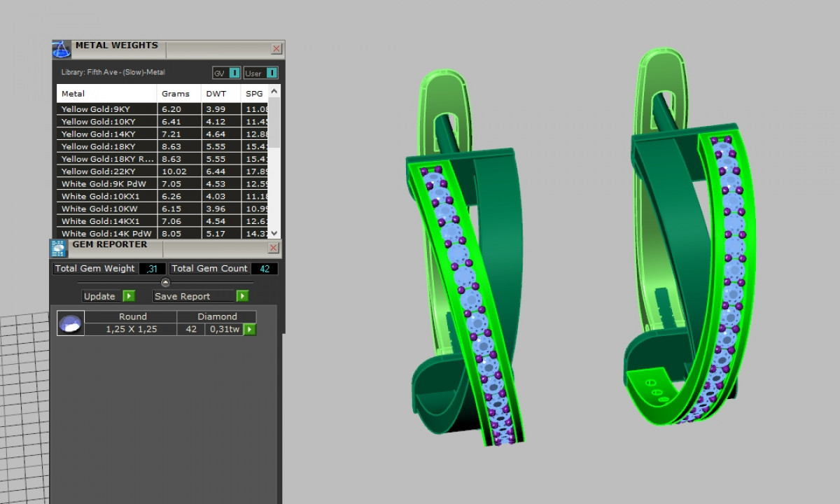Click the green arrow beside Save Report
The image size is (840, 504).
(x=242, y=296)
